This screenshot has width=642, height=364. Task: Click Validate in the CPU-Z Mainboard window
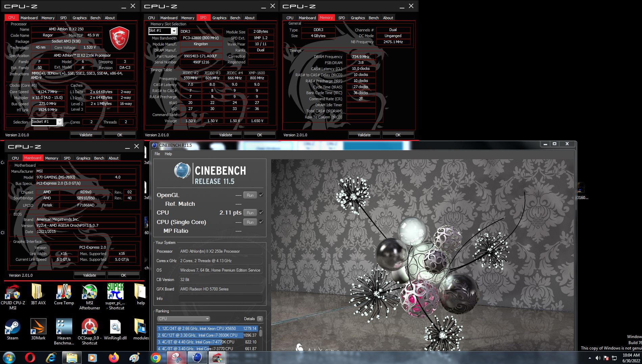point(89,275)
